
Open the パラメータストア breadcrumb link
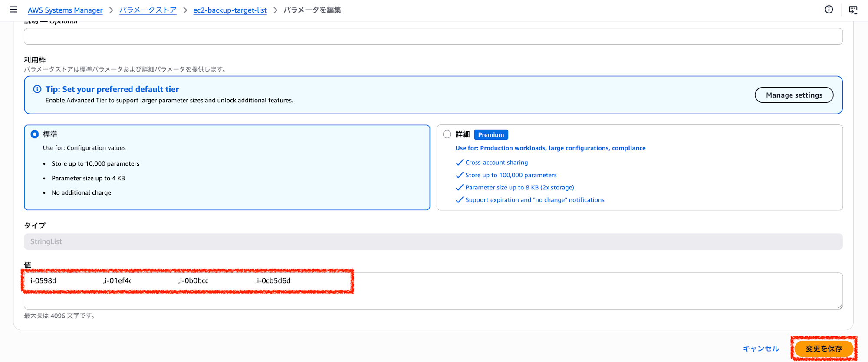coord(148,10)
